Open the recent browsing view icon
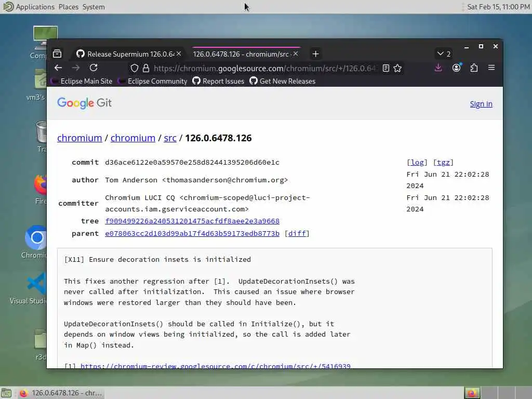Image resolution: width=532 pixels, height=399 pixels. pos(57,54)
